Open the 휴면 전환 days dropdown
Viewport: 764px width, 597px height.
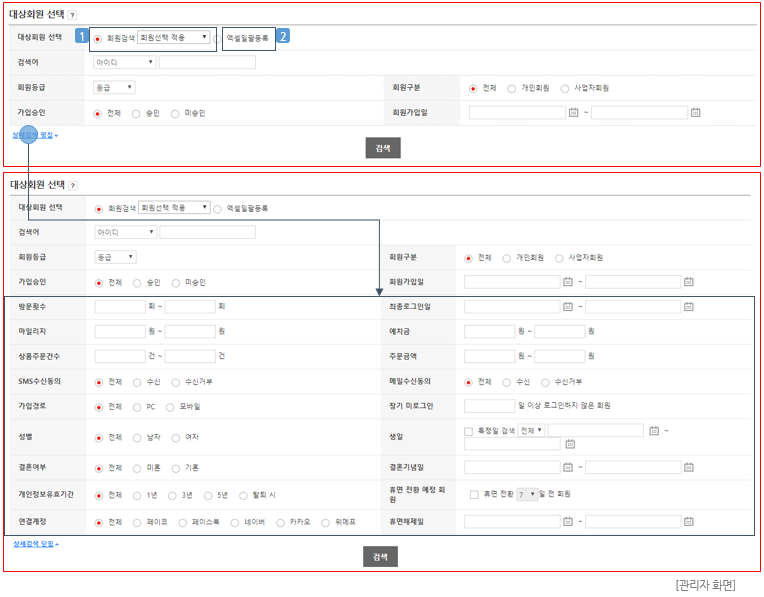tap(526, 494)
